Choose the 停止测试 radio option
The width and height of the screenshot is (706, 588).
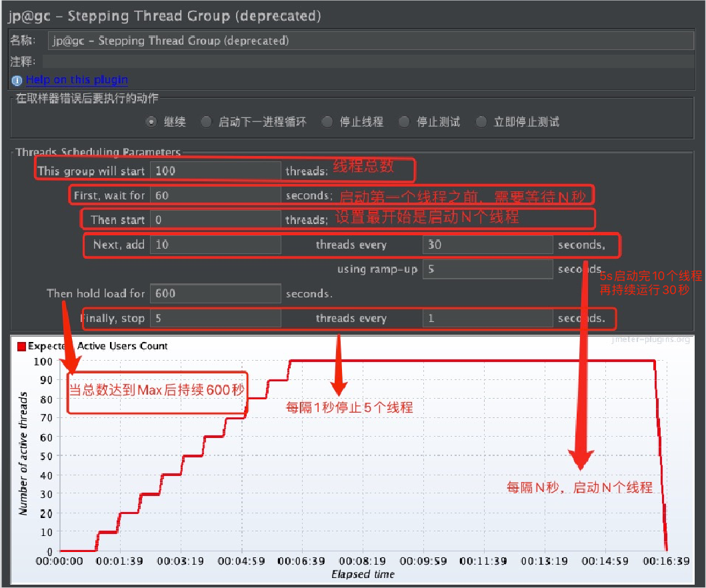pyautogui.click(x=404, y=121)
